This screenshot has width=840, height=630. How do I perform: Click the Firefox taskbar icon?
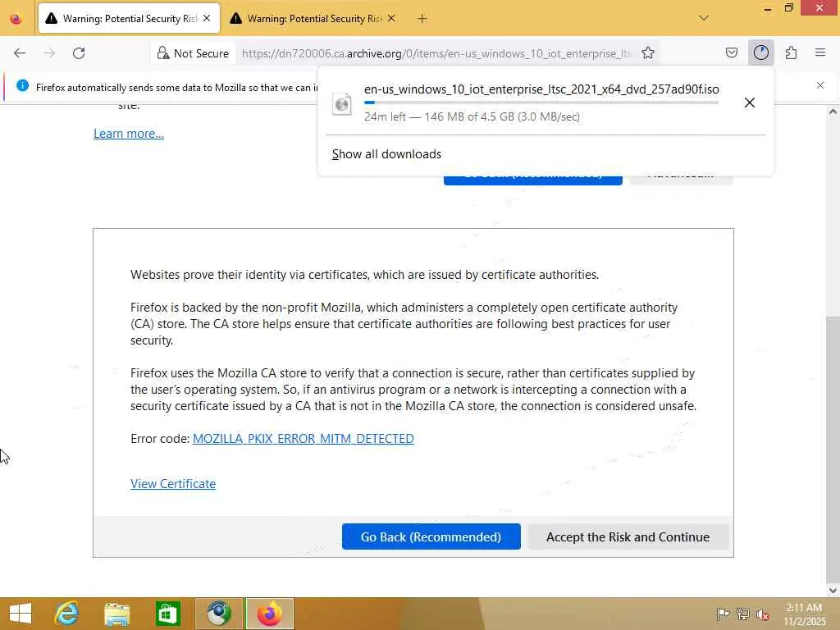269,614
